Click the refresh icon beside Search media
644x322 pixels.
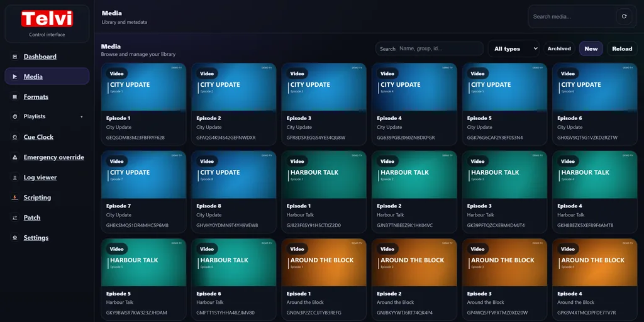624,16
